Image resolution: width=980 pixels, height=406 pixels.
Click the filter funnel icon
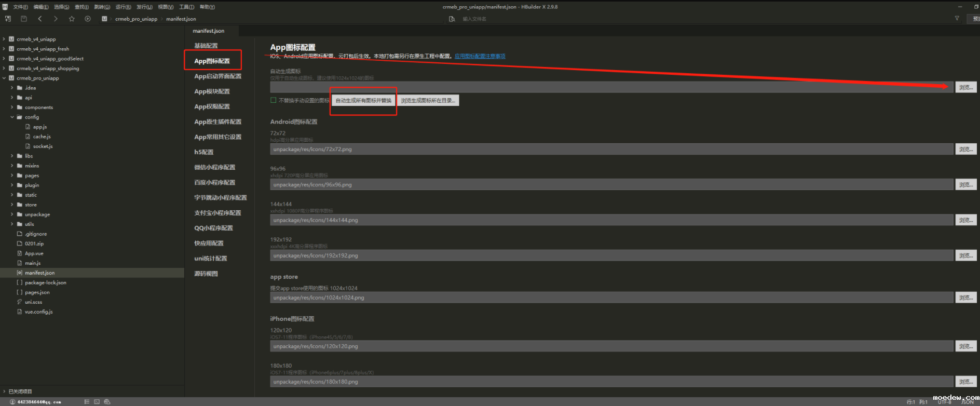click(x=957, y=18)
